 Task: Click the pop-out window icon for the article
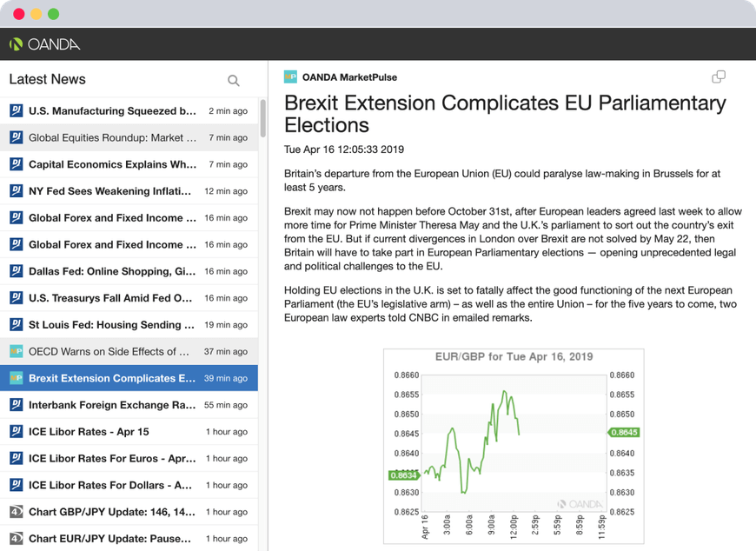tap(719, 77)
